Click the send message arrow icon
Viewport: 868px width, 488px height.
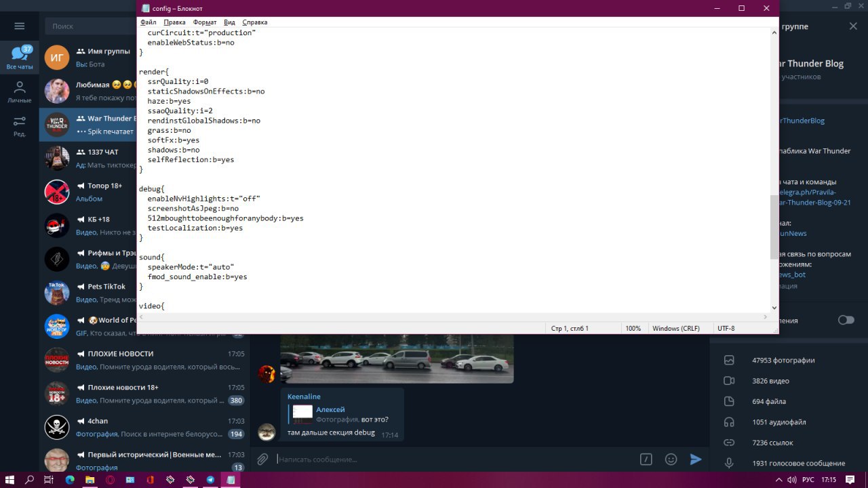click(x=695, y=459)
